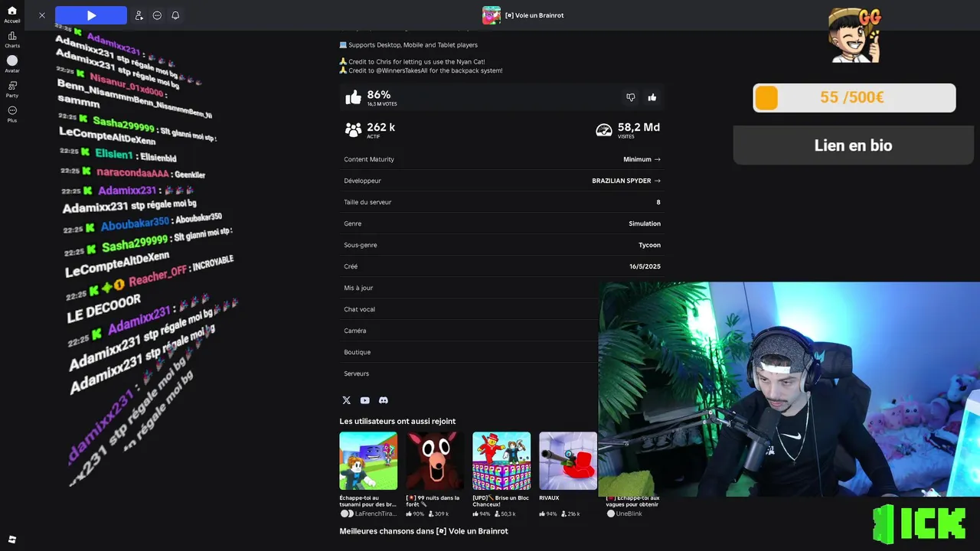
Task: Open the YouTube social link icon
Action: [x=364, y=400]
